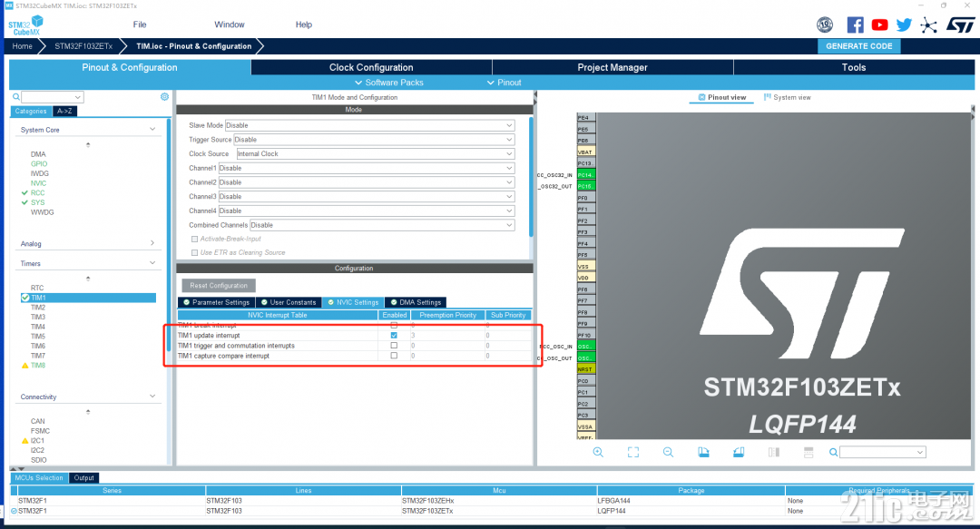Click the VDD pin on the chip

[x=585, y=278]
